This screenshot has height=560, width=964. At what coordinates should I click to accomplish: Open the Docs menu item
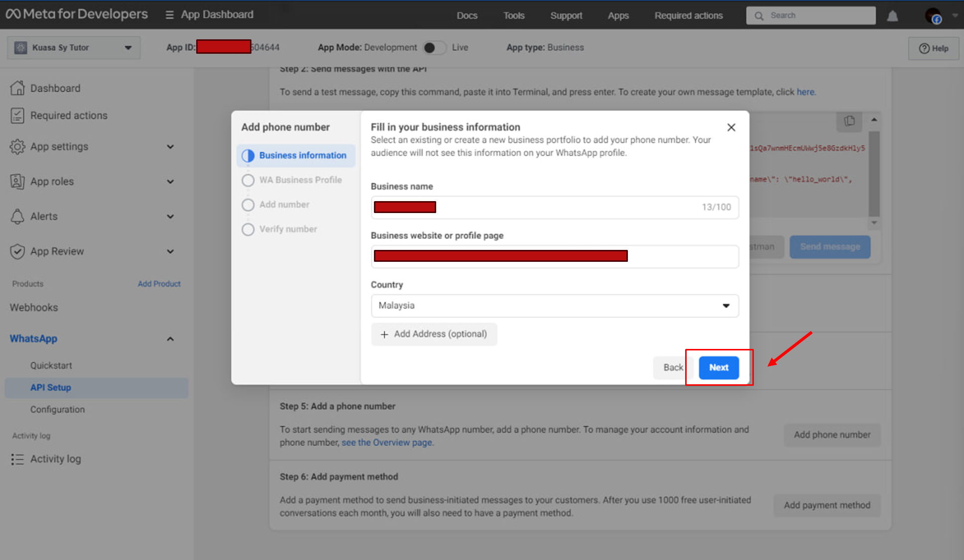point(467,15)
